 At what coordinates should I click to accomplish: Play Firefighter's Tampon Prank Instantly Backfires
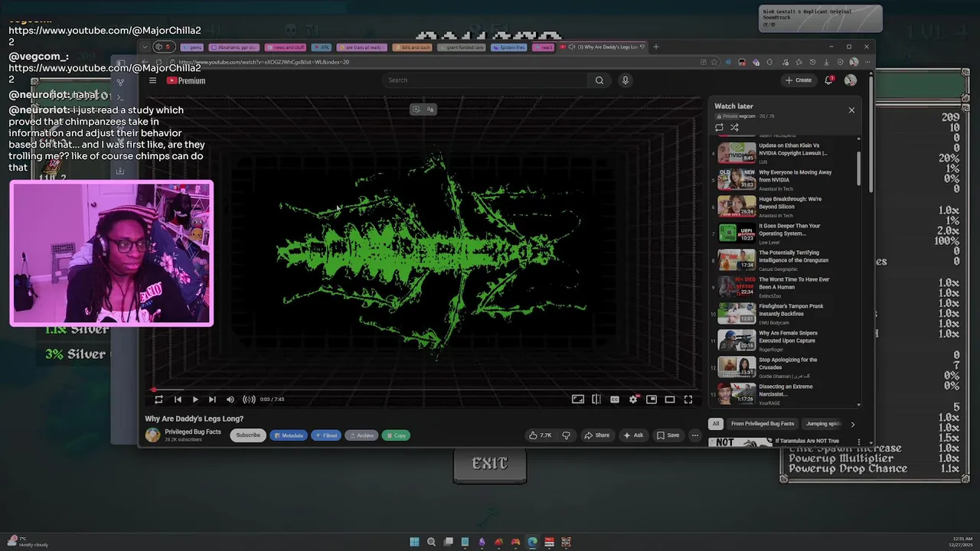point(786,312)
